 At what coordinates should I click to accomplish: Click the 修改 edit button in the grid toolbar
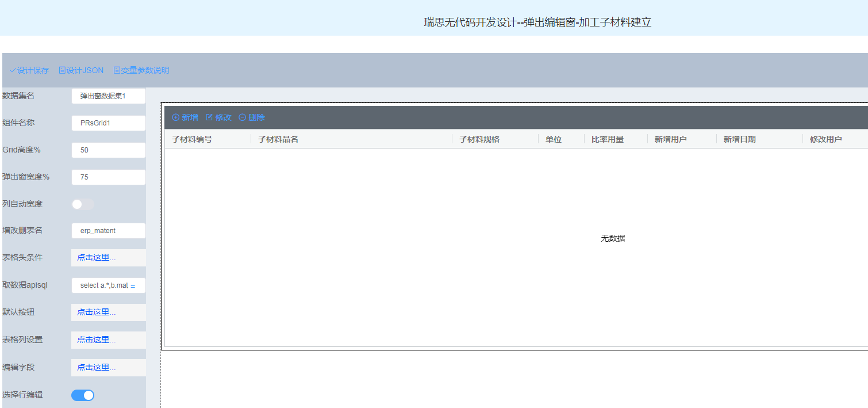[x=218, y=117]
